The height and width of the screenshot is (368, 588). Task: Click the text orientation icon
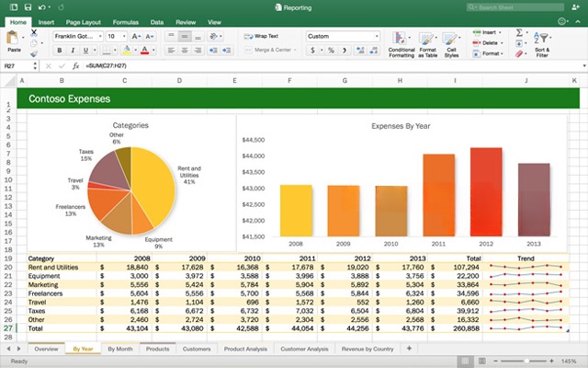[213, 37]
